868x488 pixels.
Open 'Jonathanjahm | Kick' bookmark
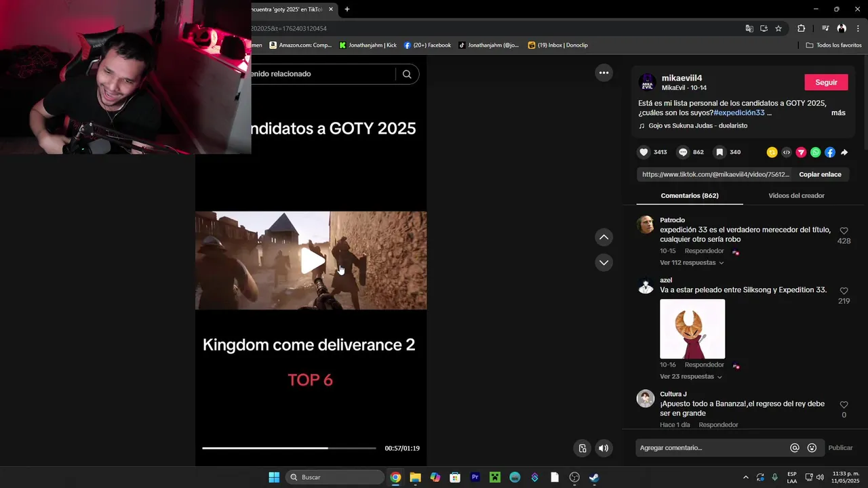click(x=368, y=45)
